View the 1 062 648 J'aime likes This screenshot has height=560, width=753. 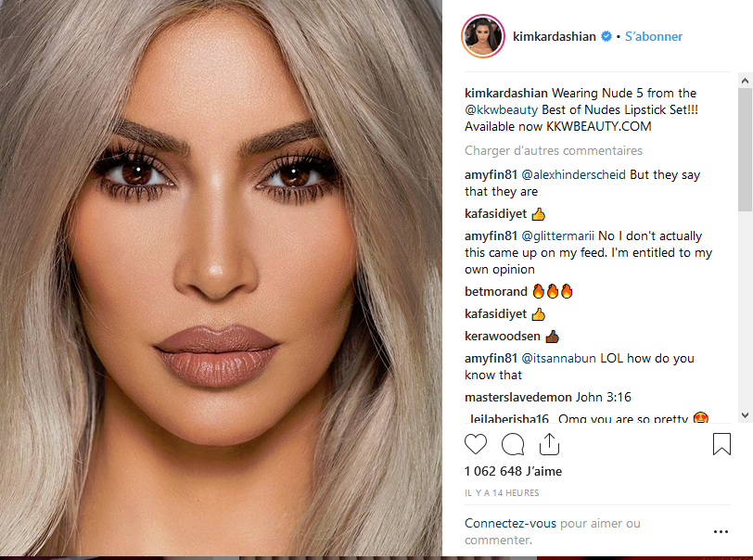(x=513, y=471)
